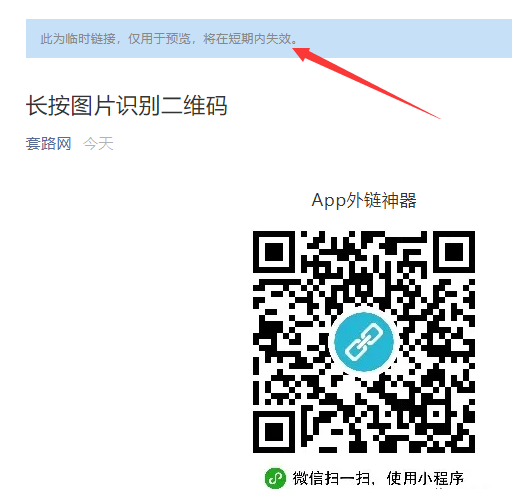Click the green WeChat mini program icon
This screenshot has width=512, height=489.
coord(275,479)
